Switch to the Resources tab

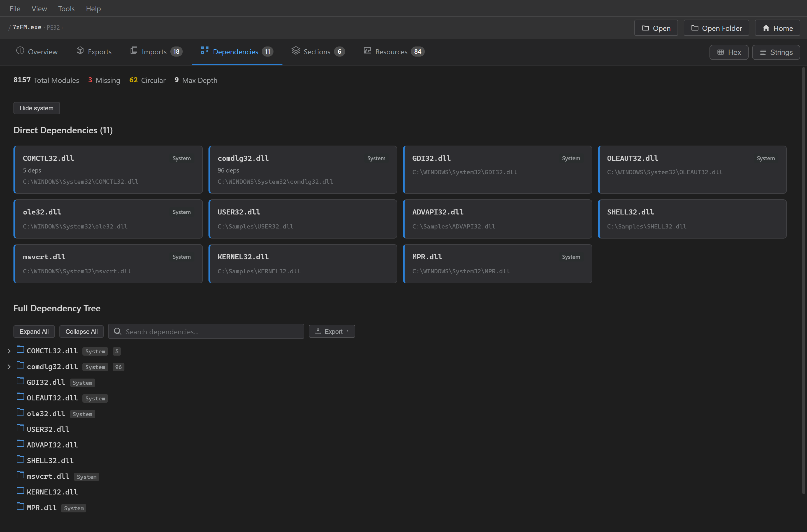point(394,52)
